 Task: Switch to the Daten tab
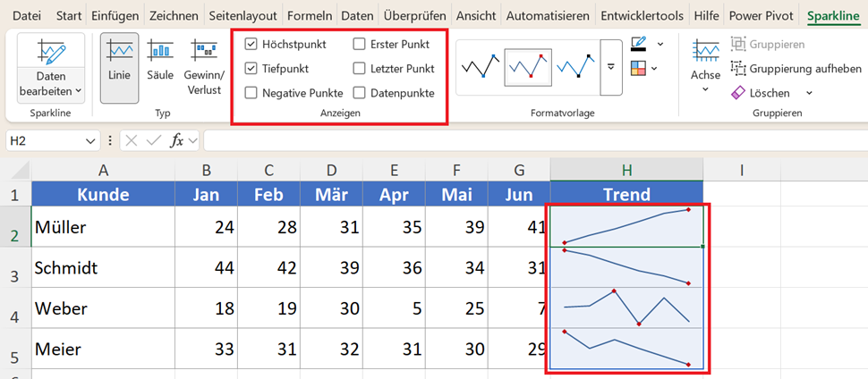point(357,15)
